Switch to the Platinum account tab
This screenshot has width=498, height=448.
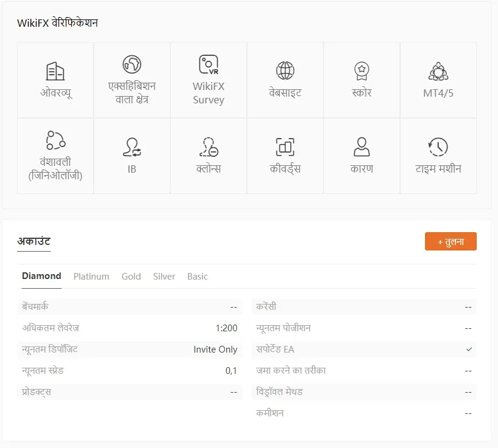pyautogui.click(x=91, y=277)
